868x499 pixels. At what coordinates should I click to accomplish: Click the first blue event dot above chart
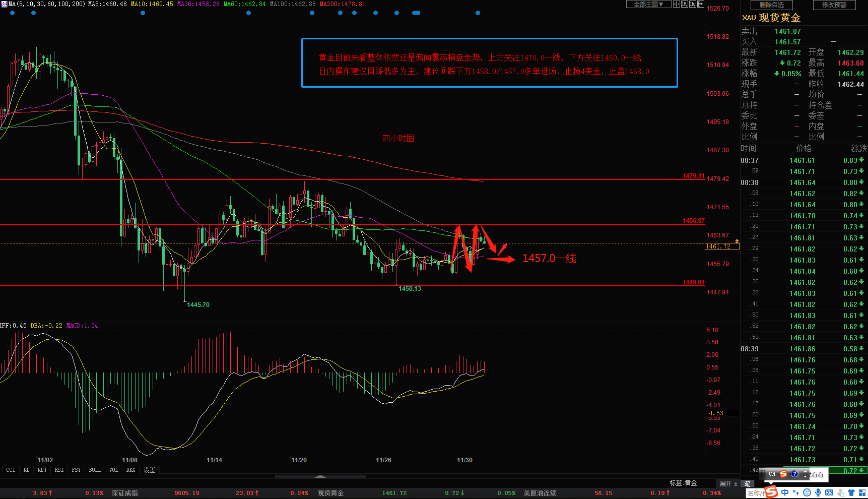click(x=13, y=13)
